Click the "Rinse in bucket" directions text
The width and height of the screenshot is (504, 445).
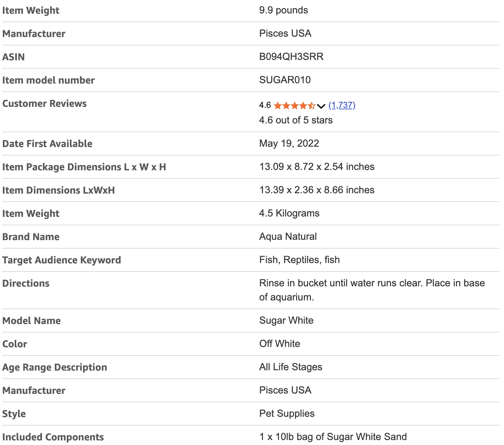click(x=372, y=284)
